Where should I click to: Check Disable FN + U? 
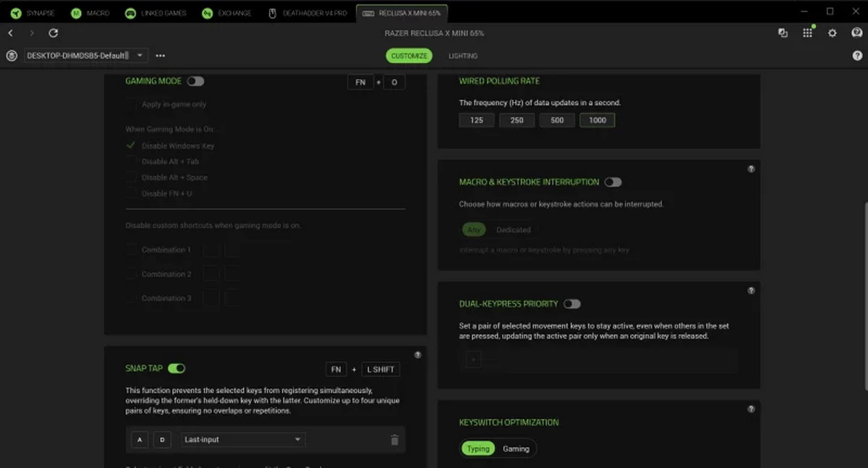coord(131,193)
